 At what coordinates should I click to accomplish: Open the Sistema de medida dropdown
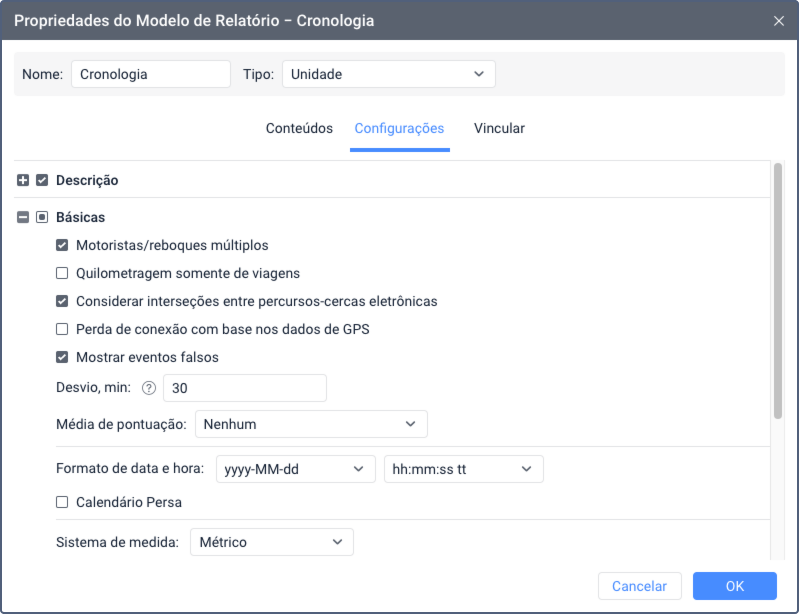[272, 542]
